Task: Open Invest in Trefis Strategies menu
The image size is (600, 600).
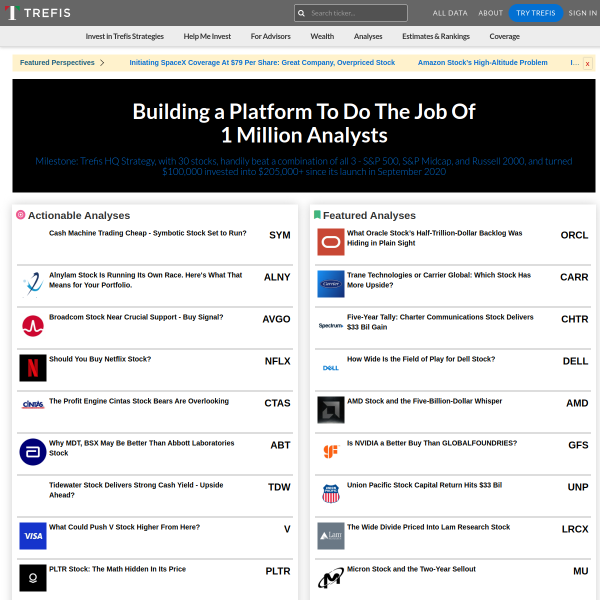Action: pyautogui.click(x=124, y=36)
